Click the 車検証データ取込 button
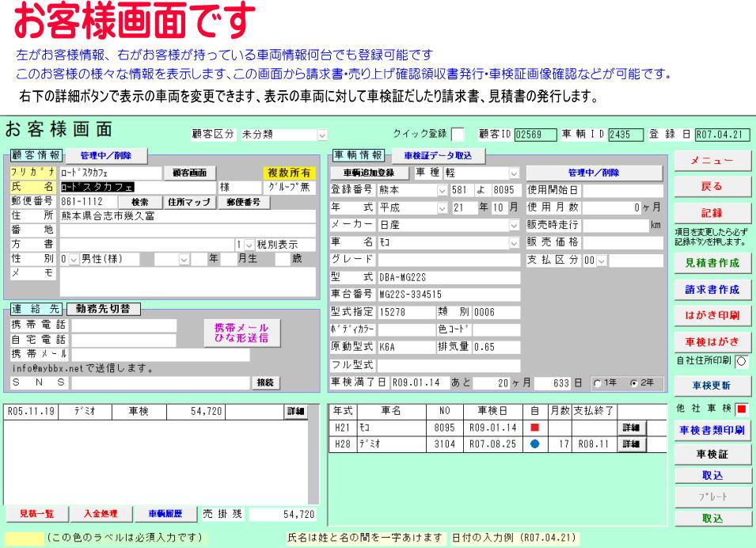This screenshot has height=548, width=756. tap(437, 156)
